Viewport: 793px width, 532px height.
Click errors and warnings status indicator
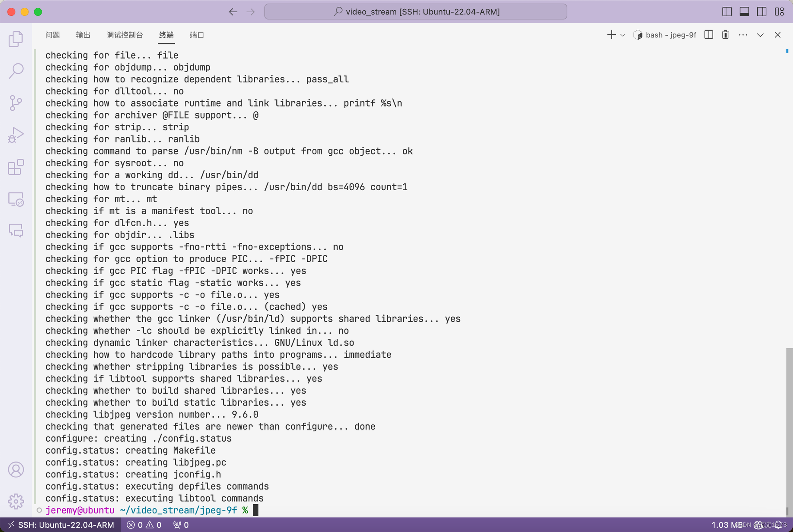(144, 525)
